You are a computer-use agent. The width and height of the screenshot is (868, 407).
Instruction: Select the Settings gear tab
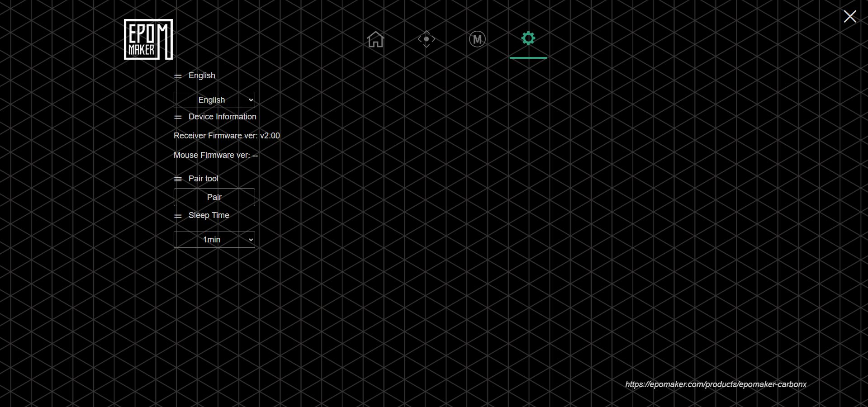coord(528,38)
